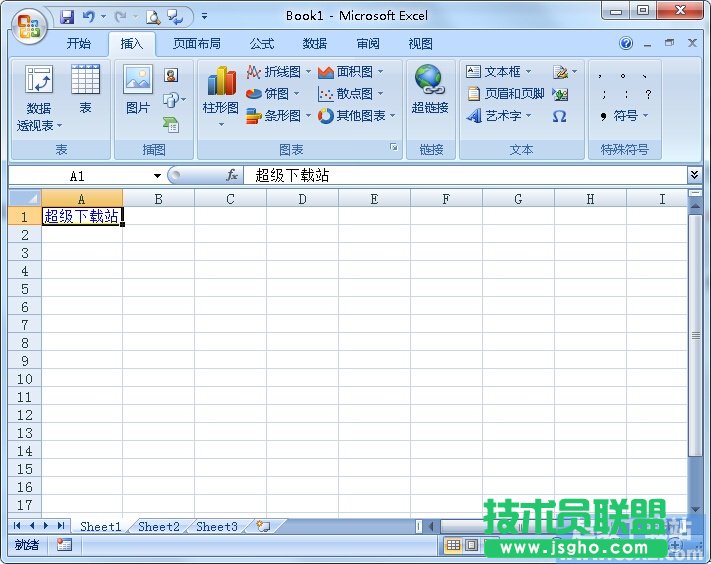Viewport: 711px width, 564px height.
Task: Save the workbook from quick access toolbar
Action: tap(67, 16)
